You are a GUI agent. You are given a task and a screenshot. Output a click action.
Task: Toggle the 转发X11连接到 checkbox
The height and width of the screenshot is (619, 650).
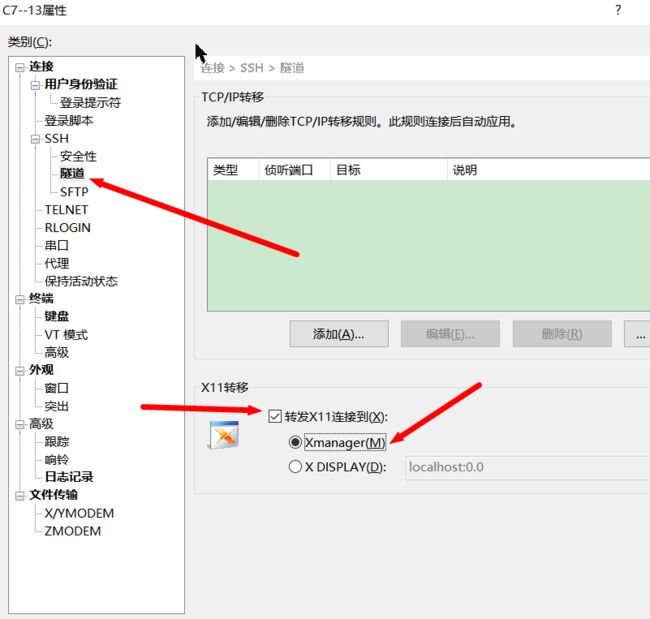(275, 416)
